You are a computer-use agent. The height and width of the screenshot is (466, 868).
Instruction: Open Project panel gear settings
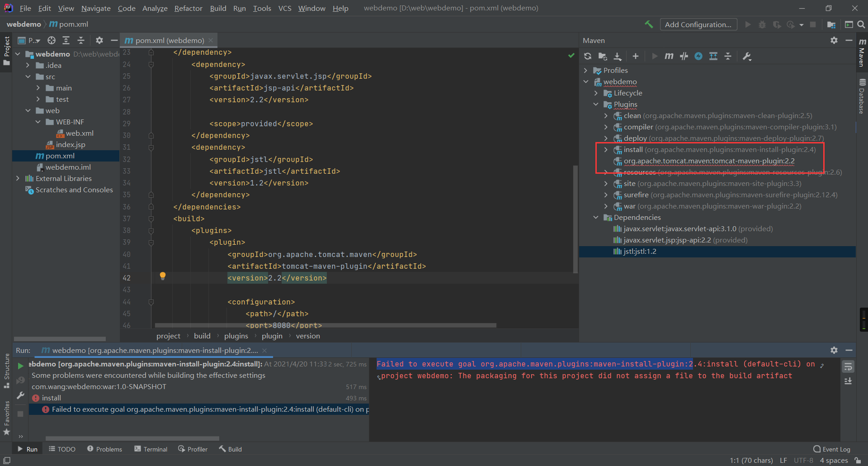99,40
